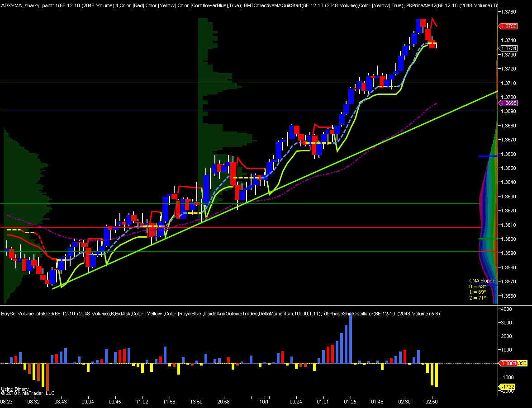Click the 13:50 time label
Screen dimensions: 532x408
196,402
